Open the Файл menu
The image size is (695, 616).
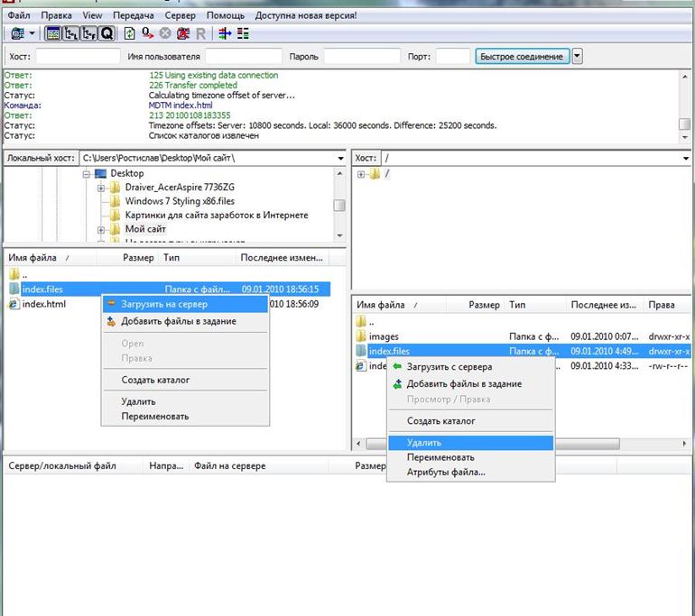pos(19,15)
